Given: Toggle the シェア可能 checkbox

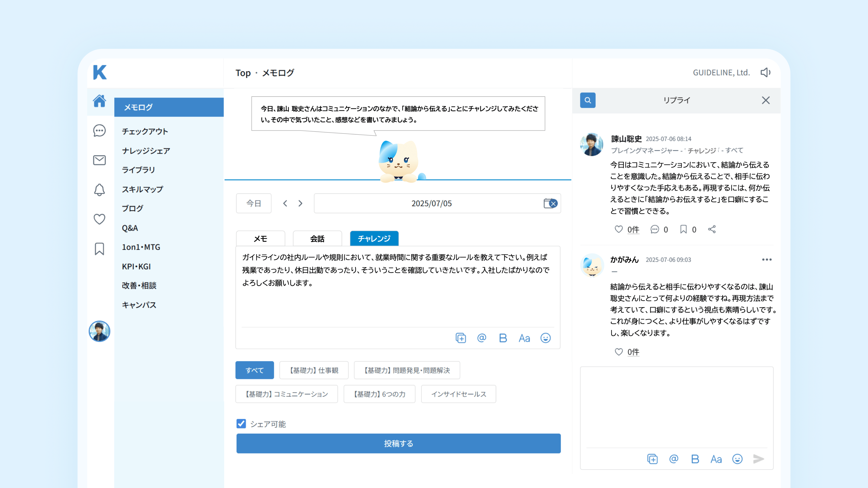Looking at the screenshot, I should pos(241,424).
